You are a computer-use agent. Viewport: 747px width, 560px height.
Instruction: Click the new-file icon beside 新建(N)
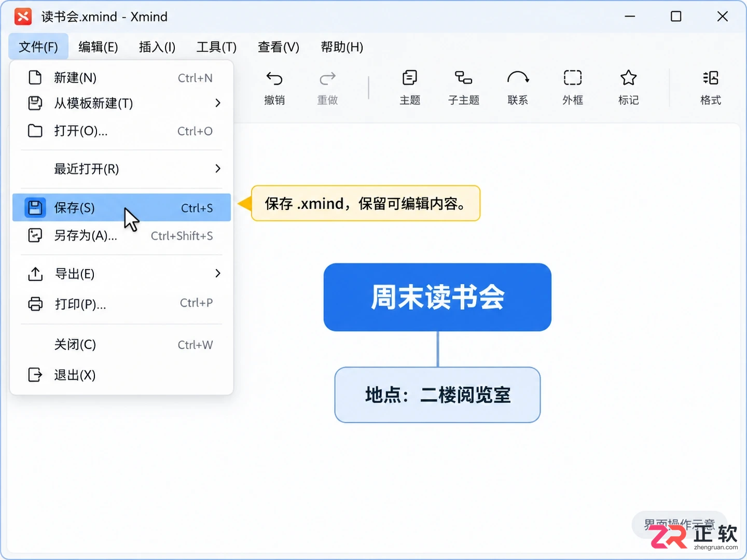coord(35,77)
